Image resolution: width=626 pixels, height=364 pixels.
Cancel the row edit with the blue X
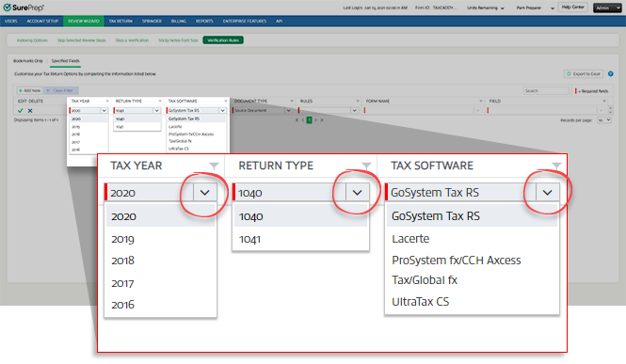(30, 110)
